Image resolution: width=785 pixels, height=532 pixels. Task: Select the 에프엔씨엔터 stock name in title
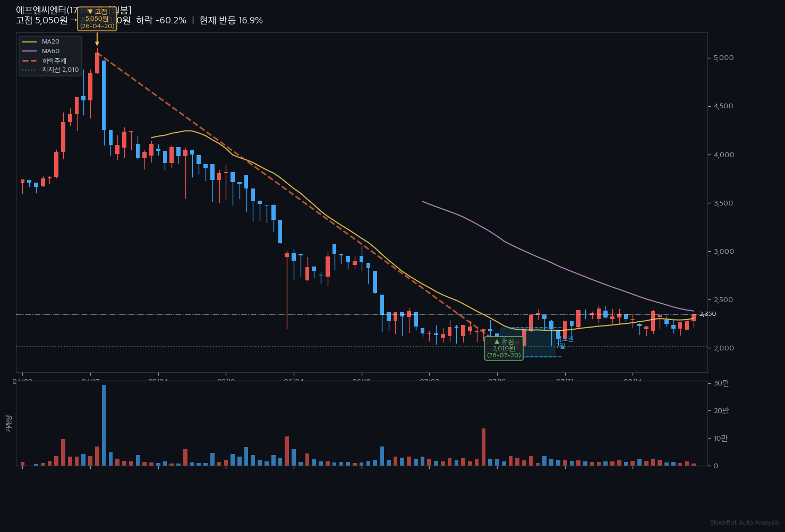pos(41,10)
